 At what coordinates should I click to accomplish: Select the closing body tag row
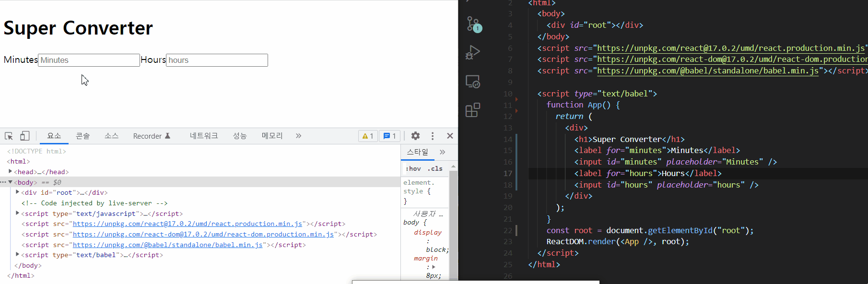(28, 265)
